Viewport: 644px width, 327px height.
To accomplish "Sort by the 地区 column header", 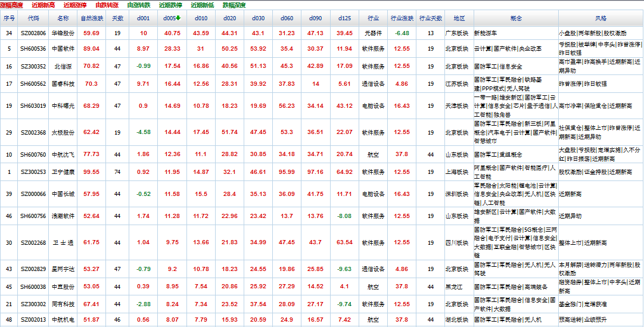I will tap(459, 18).
